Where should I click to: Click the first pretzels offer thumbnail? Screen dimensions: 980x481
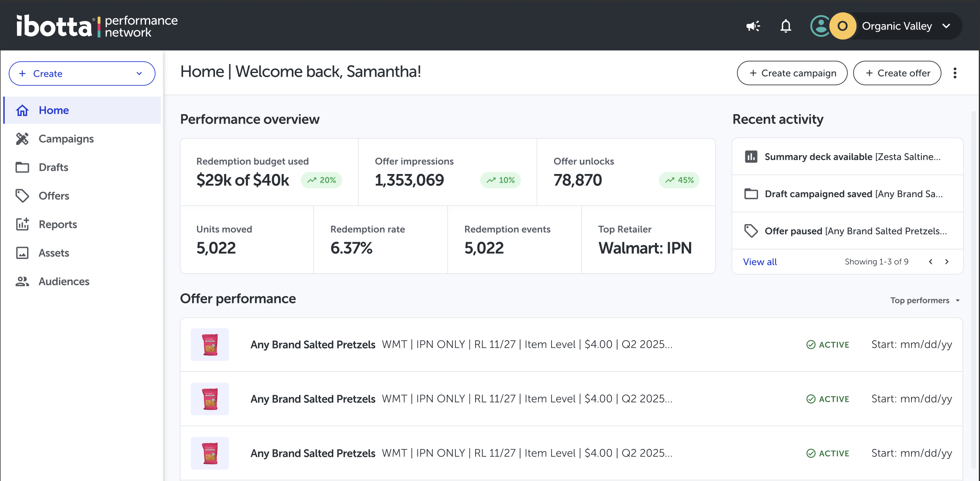(x=210, y=344)
